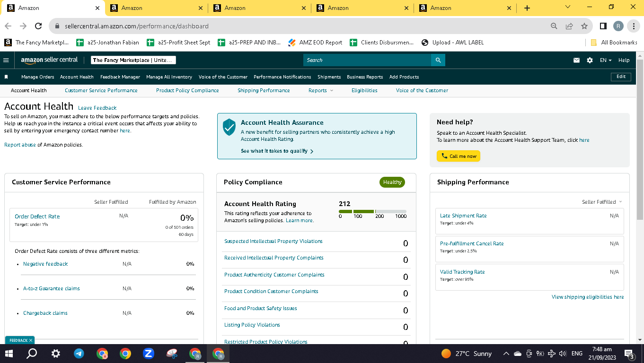This screenshot has height=363, width=644.
Task: Open the Seller Fulfilled dropdown in Shipping Performance
Action: pos(602,202)
